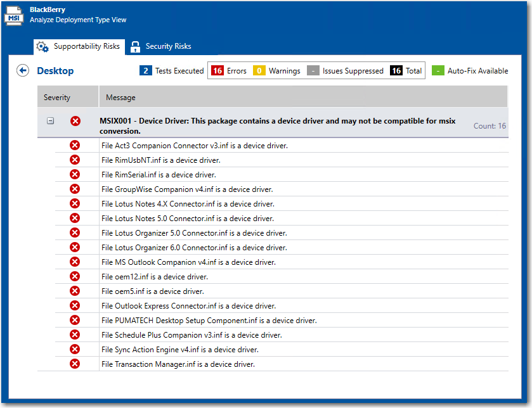Click the gear icon on Supportability Risks tab

42,47
